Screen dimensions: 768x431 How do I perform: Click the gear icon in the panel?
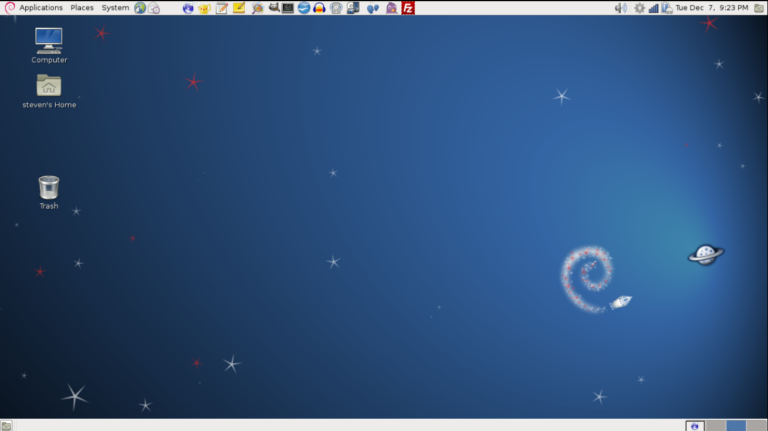639,8
